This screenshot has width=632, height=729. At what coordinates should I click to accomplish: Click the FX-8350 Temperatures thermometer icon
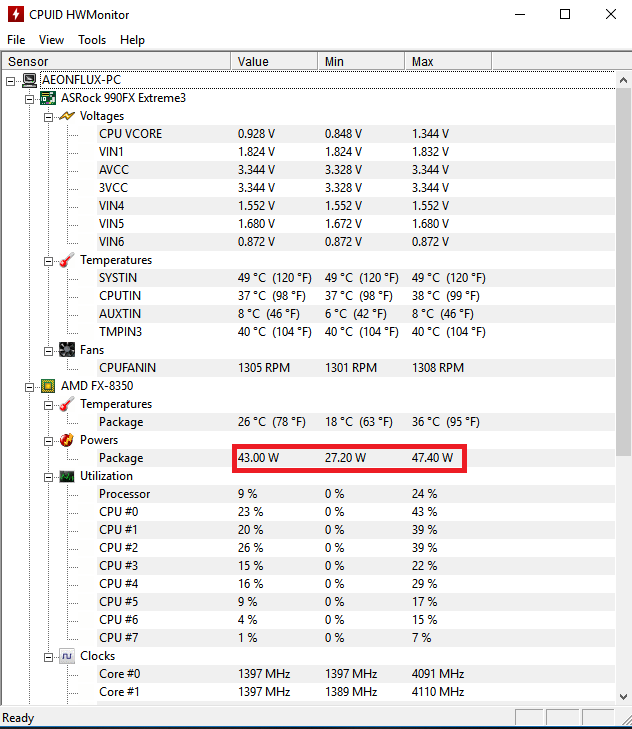[x=67, y=404]
